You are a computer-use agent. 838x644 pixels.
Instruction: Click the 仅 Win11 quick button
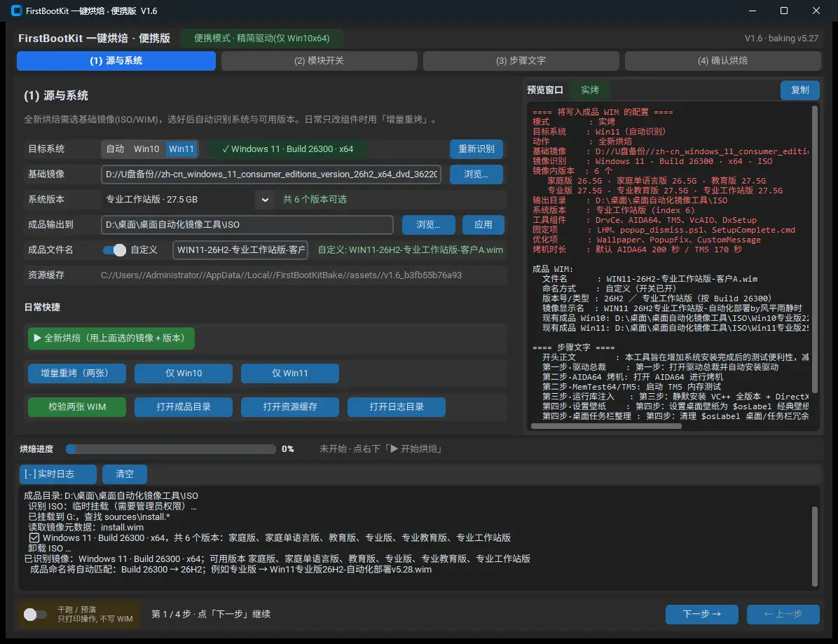tap(289, 373)
